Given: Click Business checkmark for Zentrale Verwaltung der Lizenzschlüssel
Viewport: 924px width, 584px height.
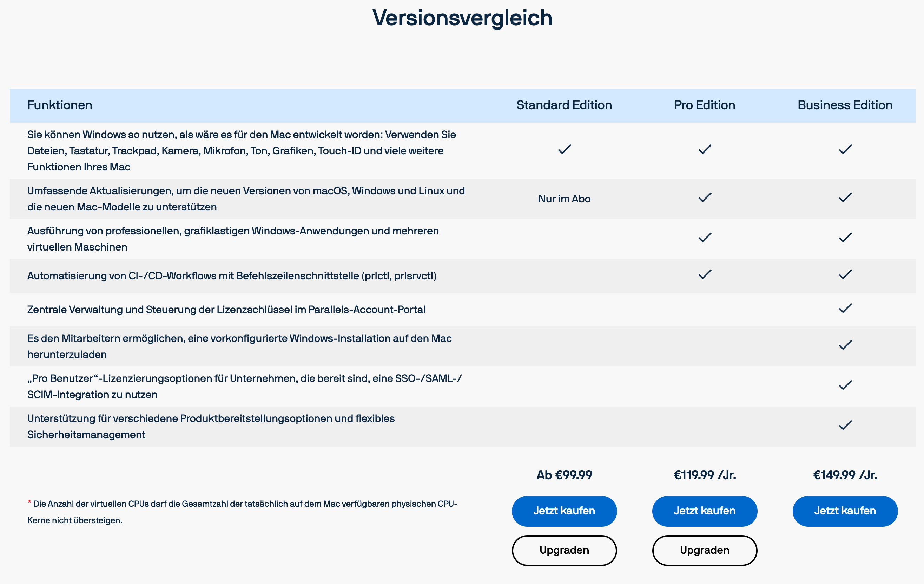Looking at the screenshot, I should pos(845,308).
